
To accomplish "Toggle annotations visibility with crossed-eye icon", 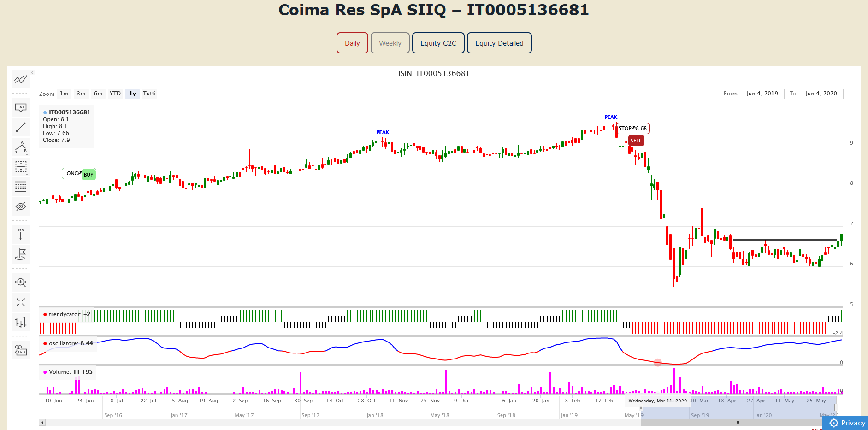I will [x=20, y=206].
